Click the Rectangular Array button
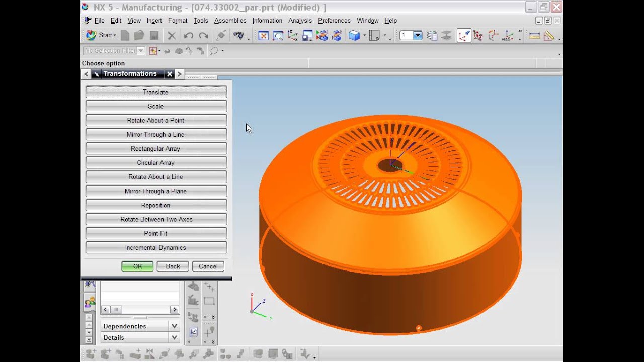The height and width of the screenshot is (362, 644). 156,148
